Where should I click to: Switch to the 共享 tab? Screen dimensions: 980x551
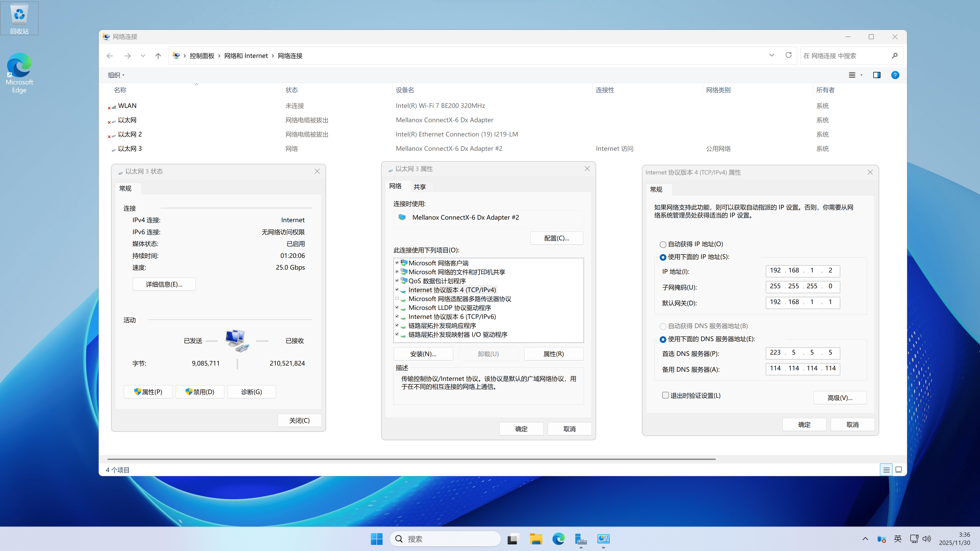[420, 187]
